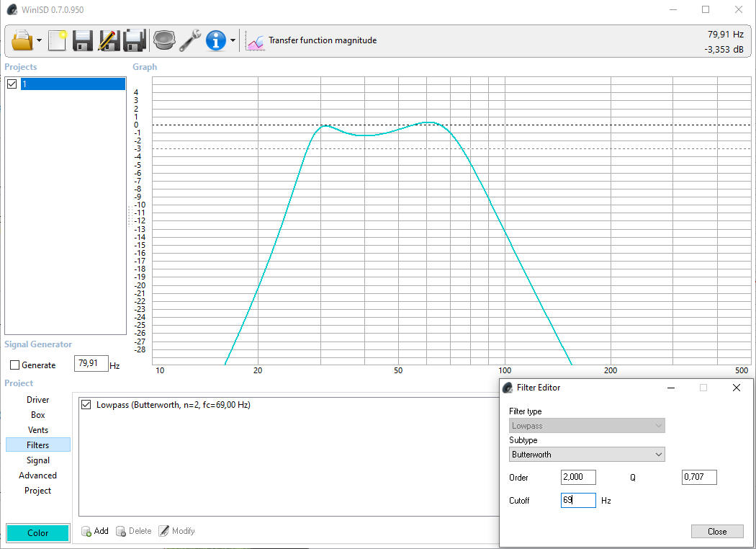
Task: Open the Transfer function magnitude graph selector
Action: pos(311,41)
